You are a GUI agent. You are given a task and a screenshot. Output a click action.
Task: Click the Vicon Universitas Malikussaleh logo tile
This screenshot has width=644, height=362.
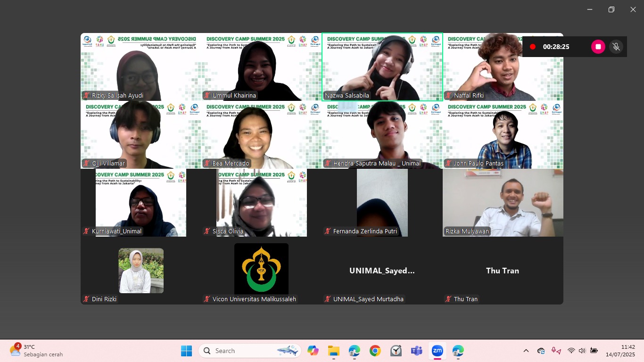pos(261,269)
